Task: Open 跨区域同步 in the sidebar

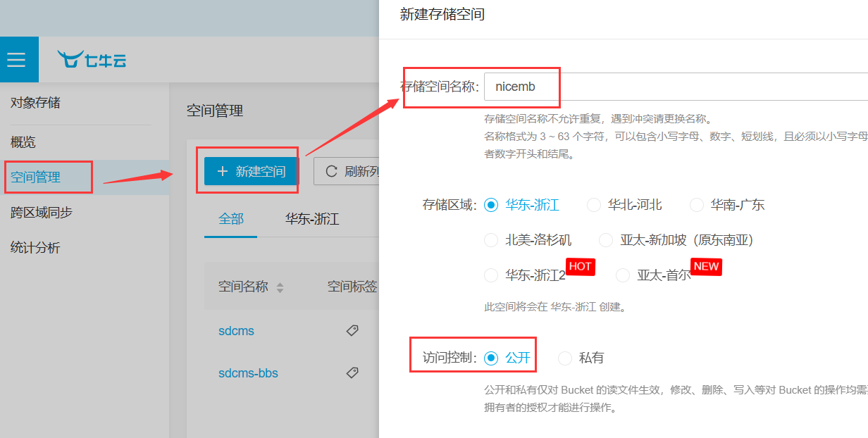Action: (42, 213)
